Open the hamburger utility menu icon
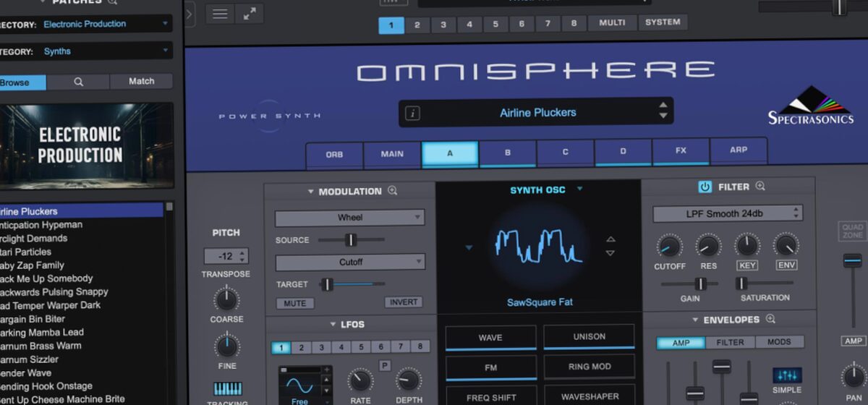Screen dimensions: 868x405 pyautogui.click(x=220, y=14)
